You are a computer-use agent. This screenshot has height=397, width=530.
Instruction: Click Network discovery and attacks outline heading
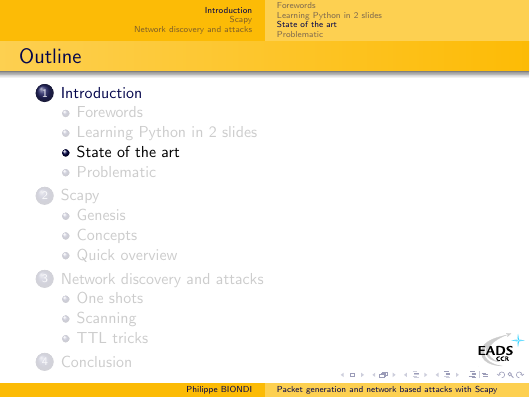tap(162, 279)
